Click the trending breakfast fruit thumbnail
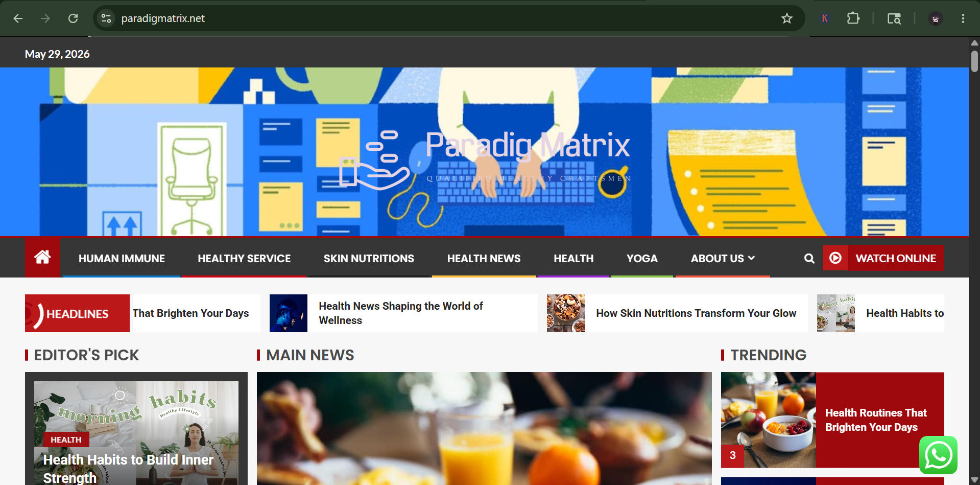 pos(768,420)
